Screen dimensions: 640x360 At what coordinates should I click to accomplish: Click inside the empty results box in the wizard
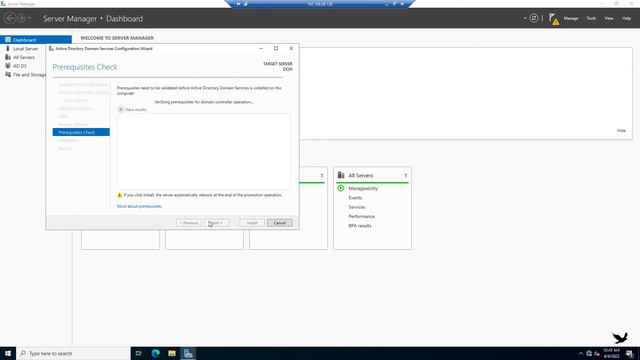pyautogui.click(x=204, y=151)
